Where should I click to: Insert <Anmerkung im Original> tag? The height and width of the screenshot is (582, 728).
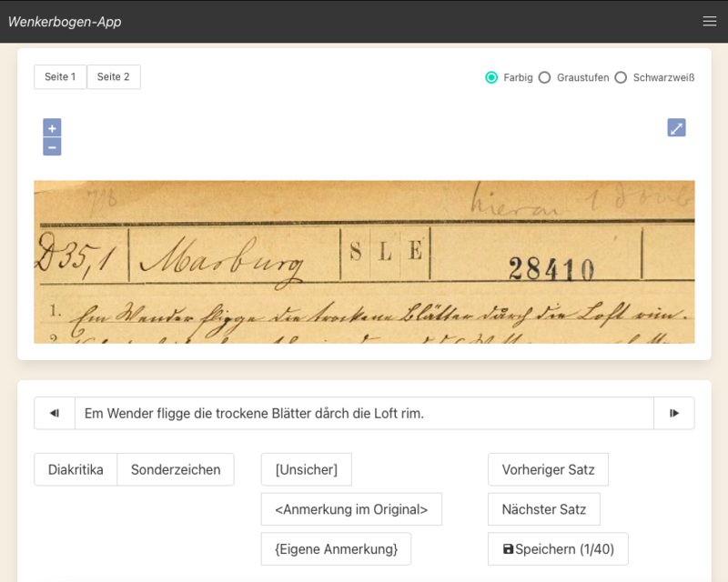[351, 509]
